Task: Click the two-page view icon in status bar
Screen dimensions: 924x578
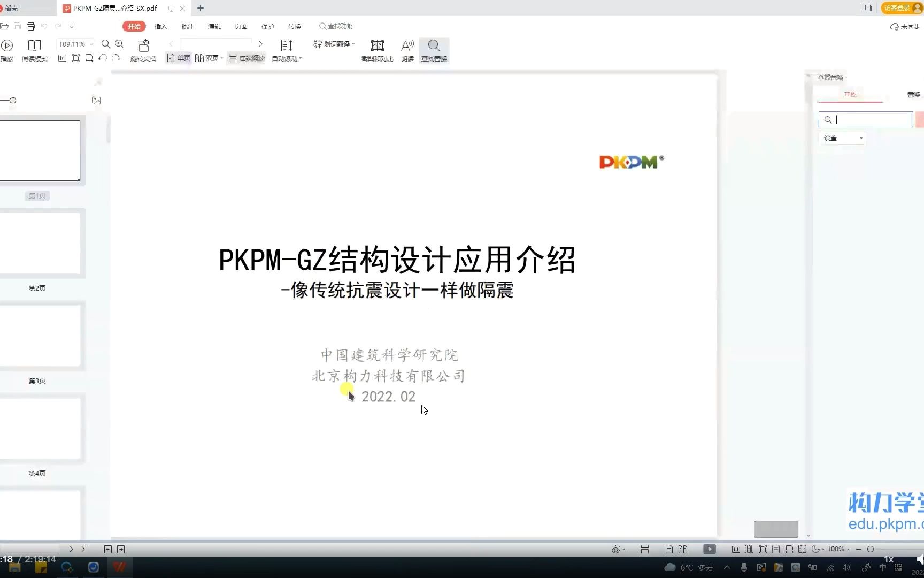Action: pos(683,549)
